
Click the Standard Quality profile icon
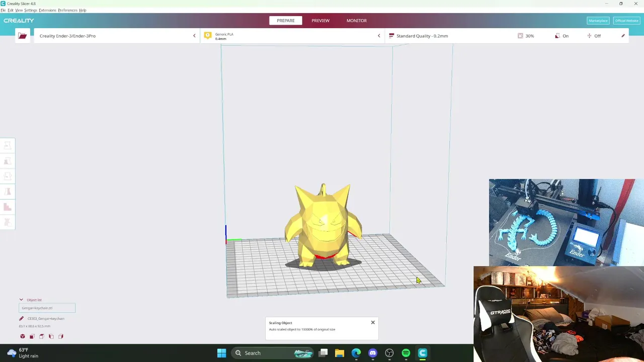click(x=391, y=36)
